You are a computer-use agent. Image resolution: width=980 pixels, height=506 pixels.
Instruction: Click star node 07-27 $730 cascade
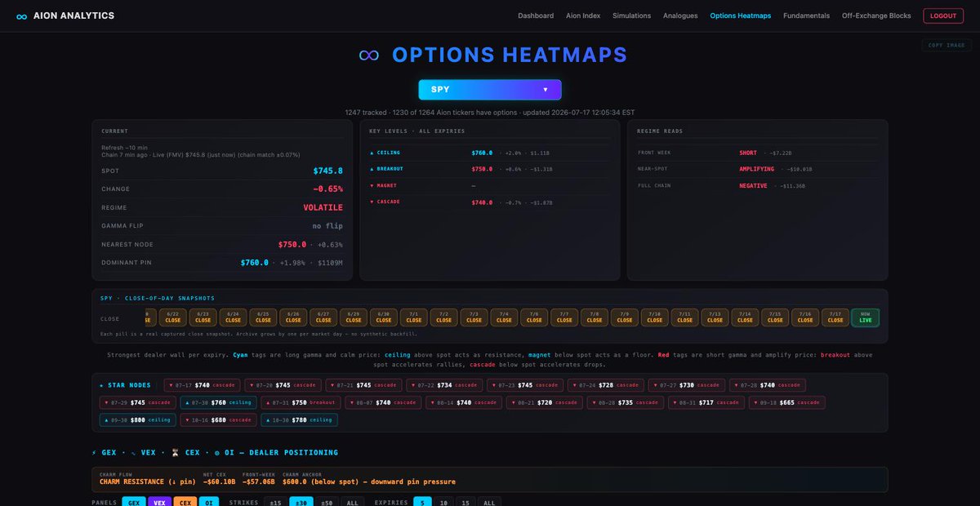[x=687, y=385]
